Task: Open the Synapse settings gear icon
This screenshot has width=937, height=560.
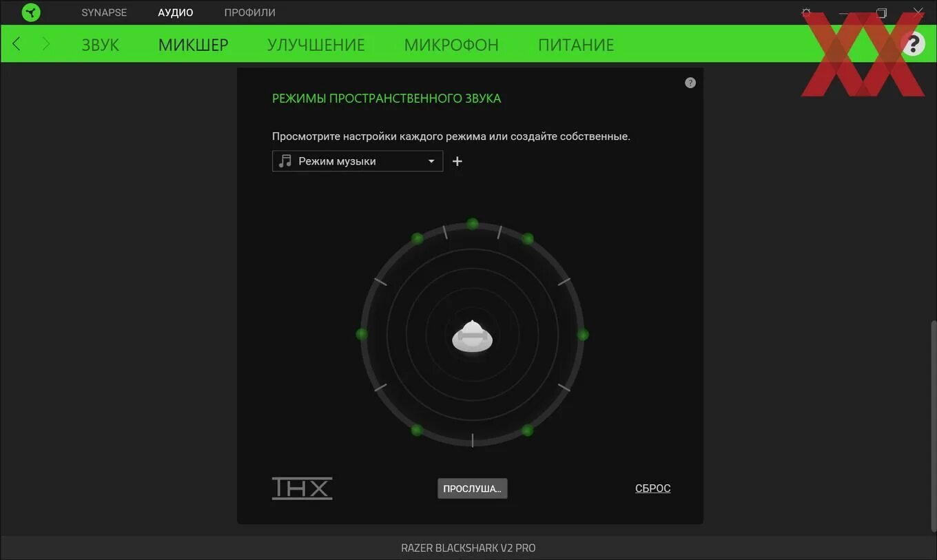Action: coord(805,12)
